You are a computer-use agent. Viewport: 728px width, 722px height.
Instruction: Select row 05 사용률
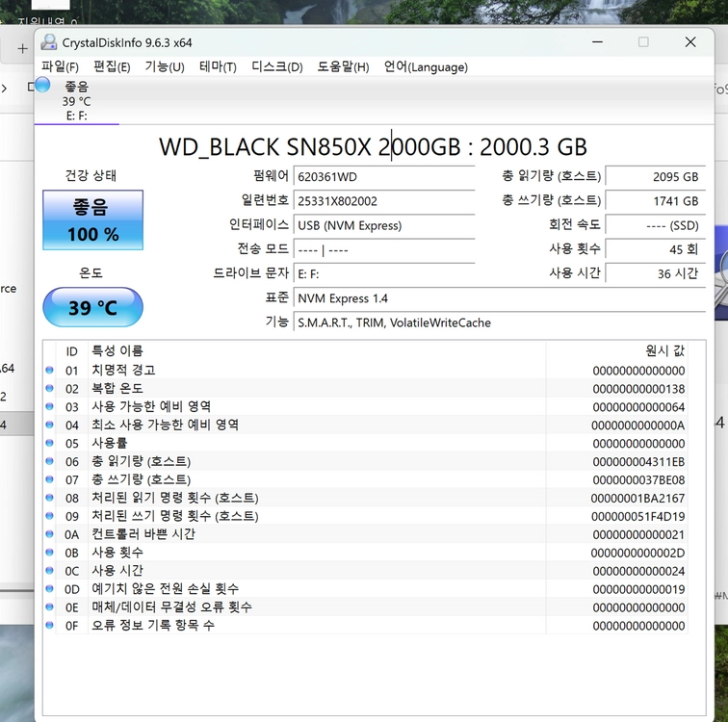366,443
